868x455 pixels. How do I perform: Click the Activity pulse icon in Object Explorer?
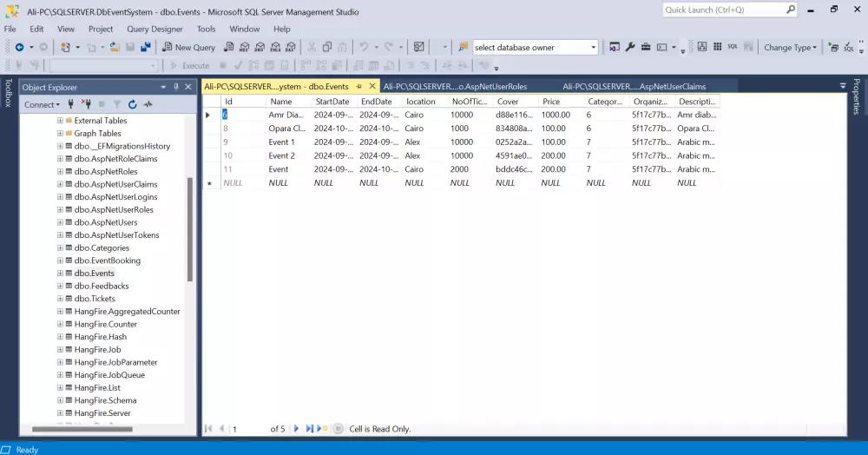pyautogui.click(x=148, y=104)
